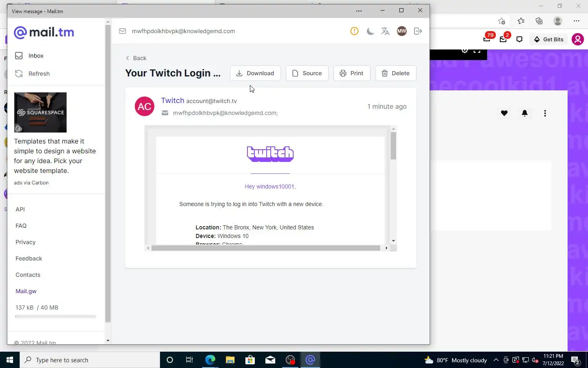Image resolution: width=588 pixels, height=368 pixels.
Task: Open the weather widget 80°F Mostly cloudy
Action: tap(456, 360)
